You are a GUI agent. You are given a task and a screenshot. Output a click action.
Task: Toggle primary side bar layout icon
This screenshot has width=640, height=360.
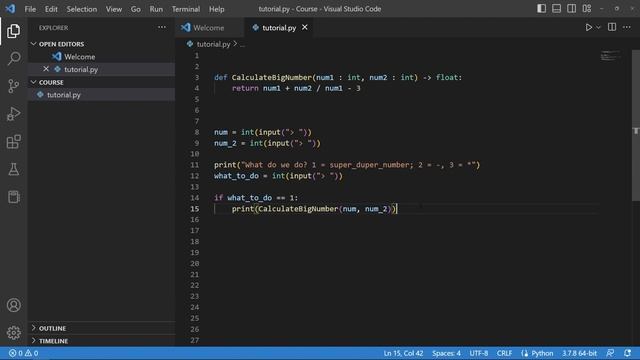click(541, 9)
